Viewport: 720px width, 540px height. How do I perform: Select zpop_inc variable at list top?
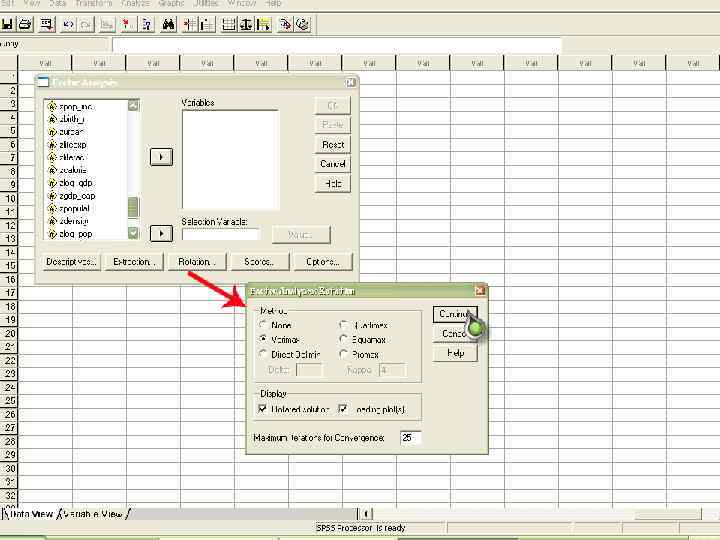tap(76, 107)
